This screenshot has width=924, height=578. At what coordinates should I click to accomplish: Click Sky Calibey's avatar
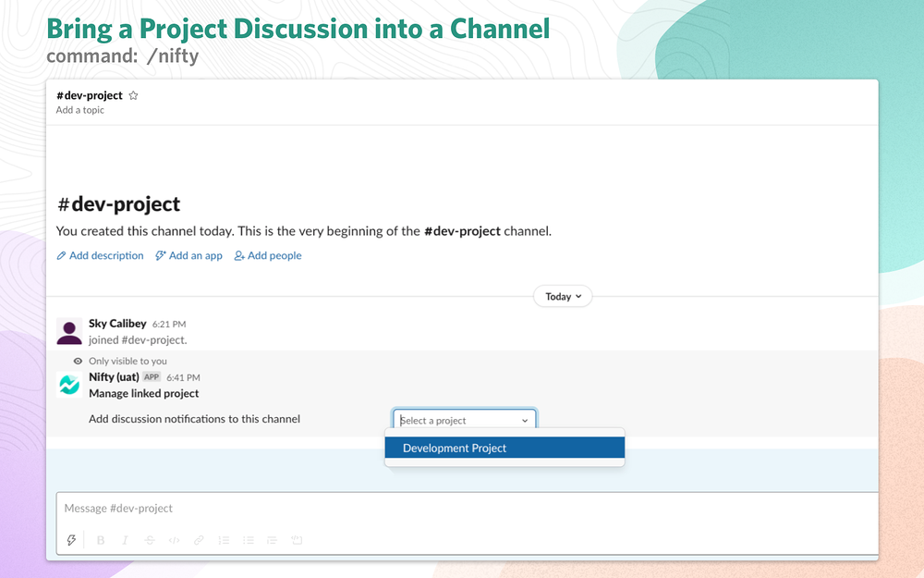point(69,331)
